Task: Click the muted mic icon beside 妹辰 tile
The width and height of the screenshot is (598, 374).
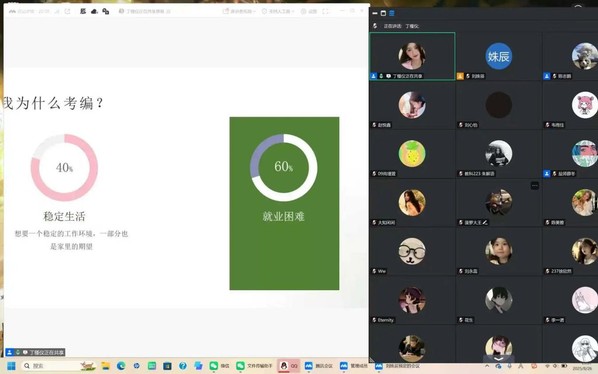Action: point(468,76)
